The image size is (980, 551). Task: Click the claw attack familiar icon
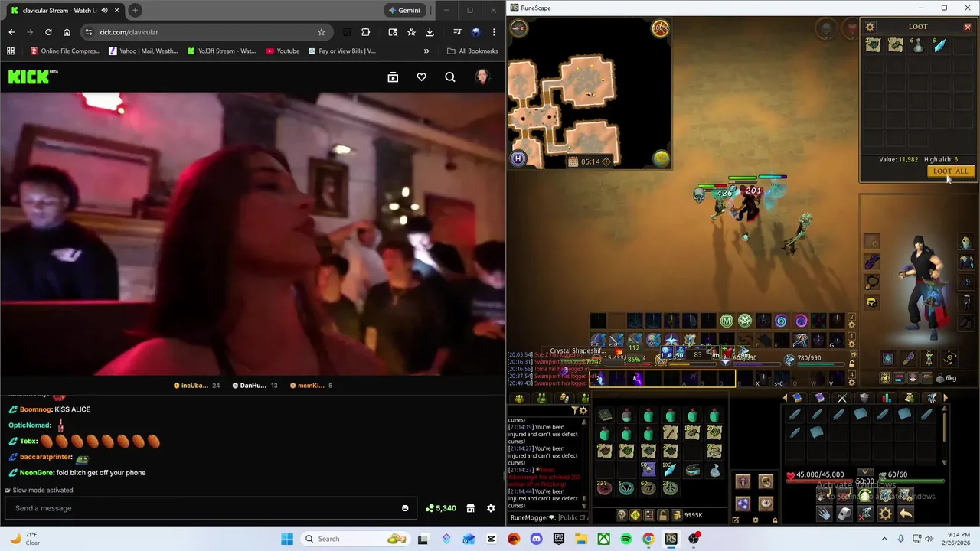pyautogui.click(x=823, y=514)
